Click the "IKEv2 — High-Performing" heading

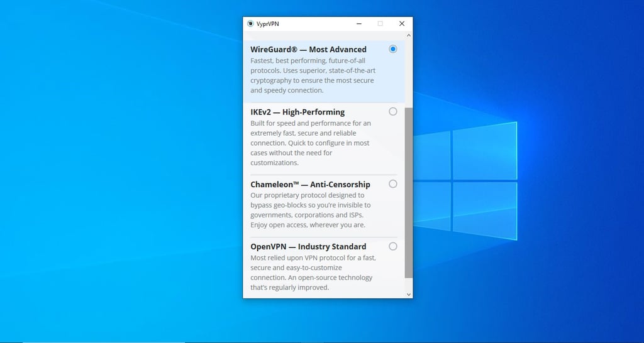297,112
